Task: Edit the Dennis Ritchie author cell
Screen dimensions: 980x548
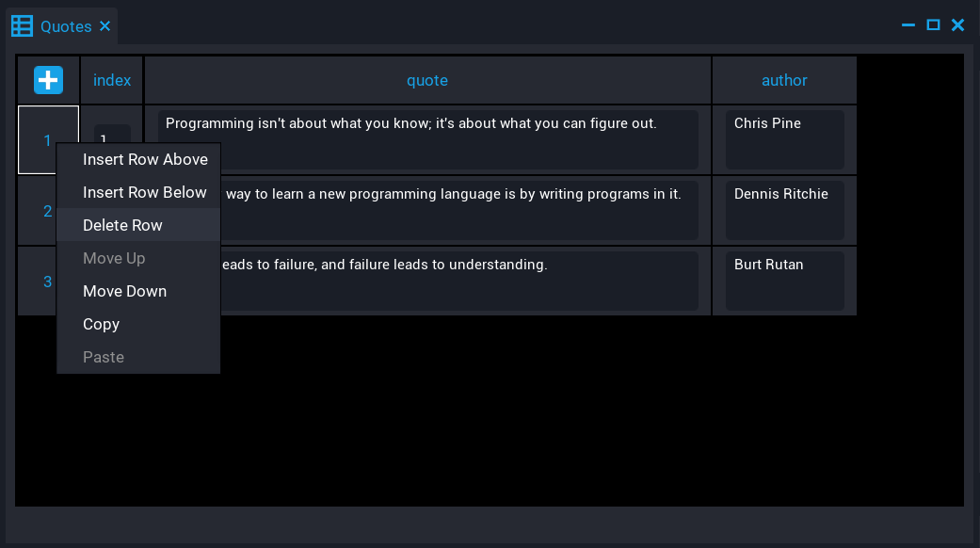Action: (784, 210)
